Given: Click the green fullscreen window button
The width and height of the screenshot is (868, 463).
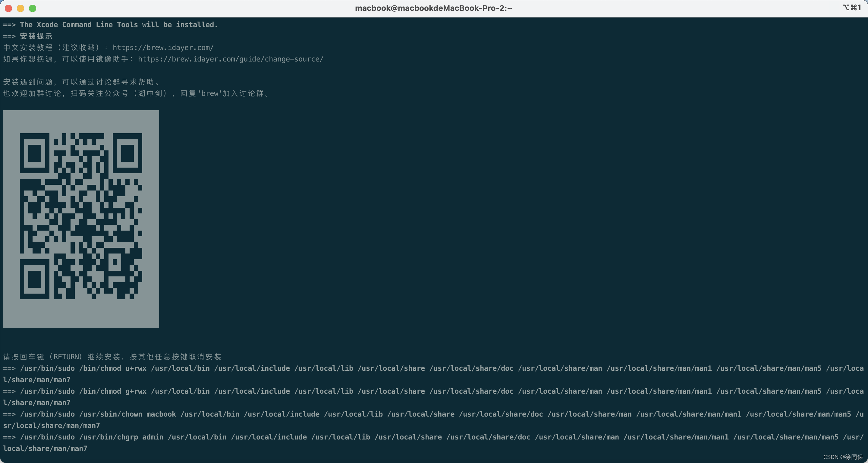Looking at the screenshot, I should (x=33, y=8).
